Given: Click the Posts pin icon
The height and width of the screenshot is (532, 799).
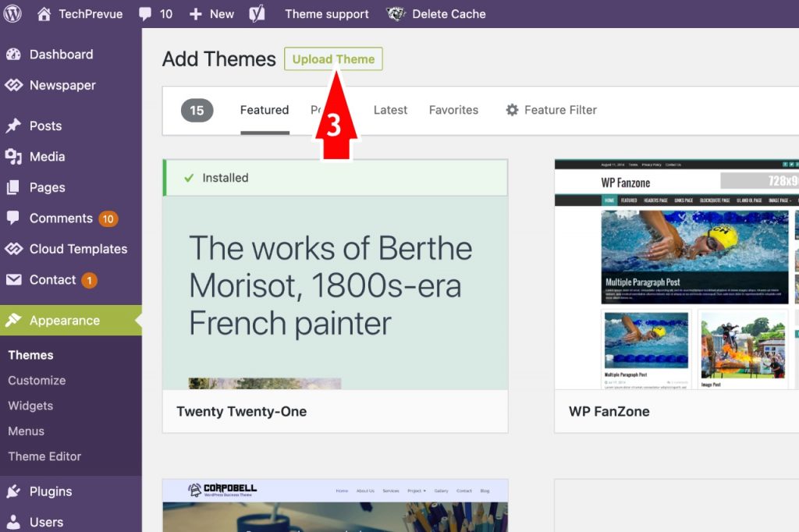Looking at the screenshot, I should (14, 126).
